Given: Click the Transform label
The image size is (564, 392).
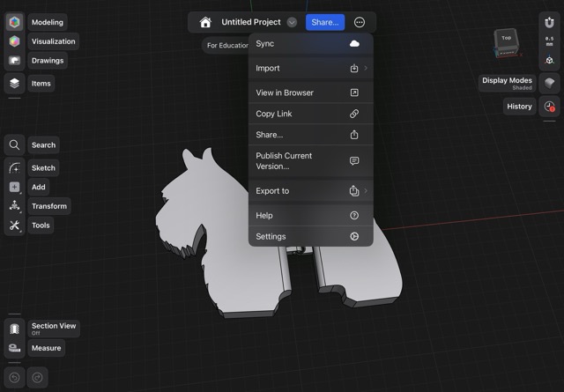Looking at the screenshot, I should (49, 206).
